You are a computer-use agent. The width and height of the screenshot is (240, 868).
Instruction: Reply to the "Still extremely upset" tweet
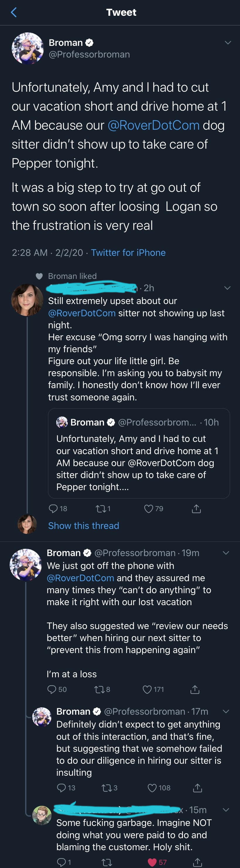53,508
